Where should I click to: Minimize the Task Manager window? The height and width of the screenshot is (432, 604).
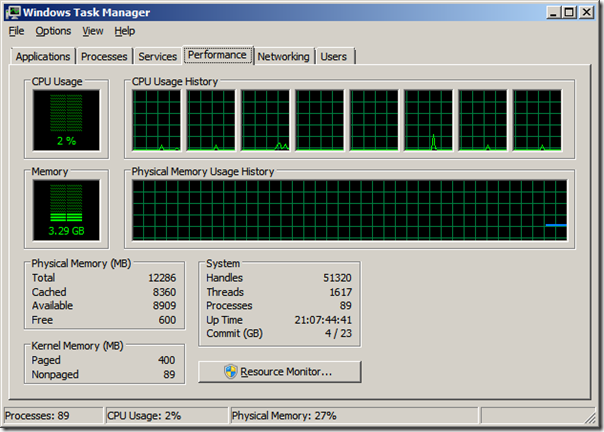553,12
